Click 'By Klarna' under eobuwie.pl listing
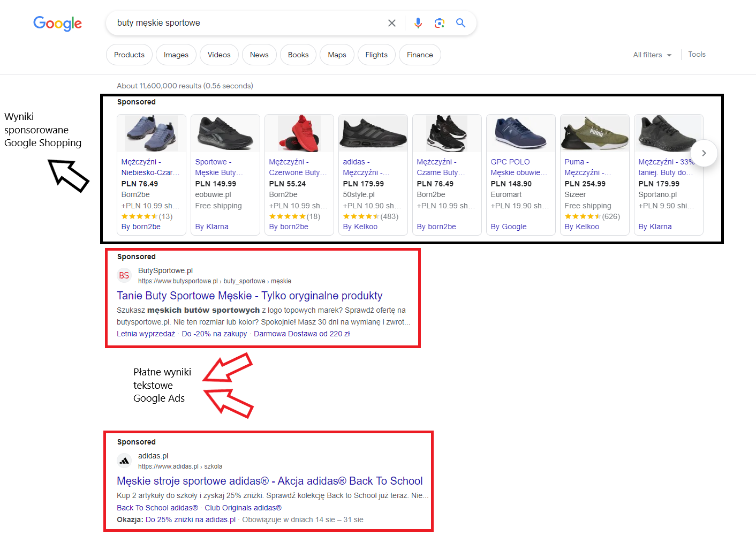Image resolution: width=756 pixels, height=535 pixels. [211, 227]
